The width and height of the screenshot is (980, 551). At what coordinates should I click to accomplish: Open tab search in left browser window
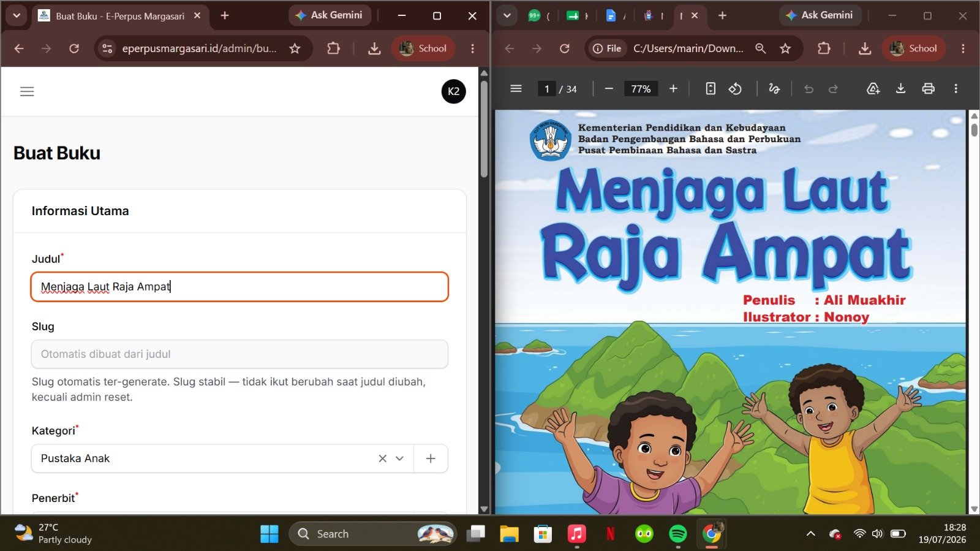[17, 16]
